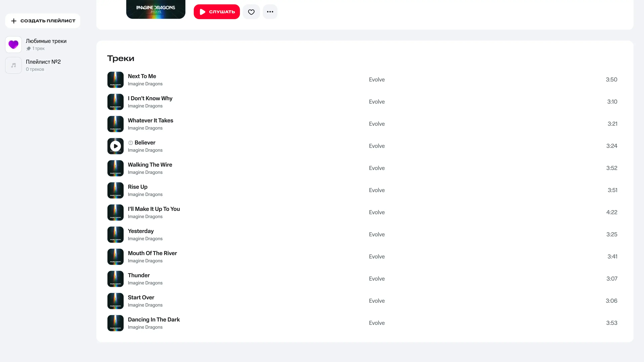Select the Walking The Wire track

point(150,165)
